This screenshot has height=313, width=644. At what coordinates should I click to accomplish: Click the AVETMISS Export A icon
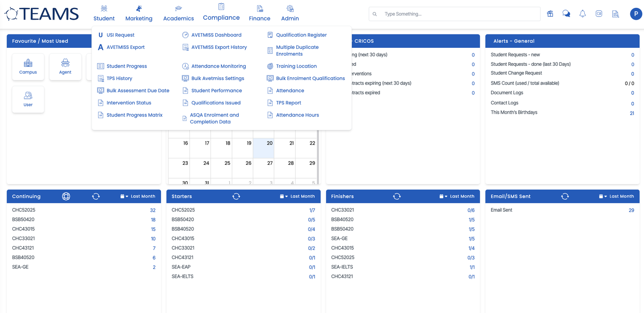pos(101,47)
